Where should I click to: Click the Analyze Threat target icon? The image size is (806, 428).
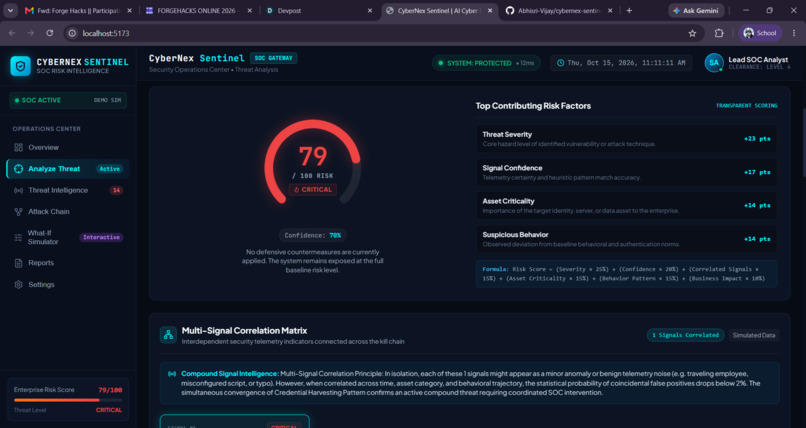(19, 169)
